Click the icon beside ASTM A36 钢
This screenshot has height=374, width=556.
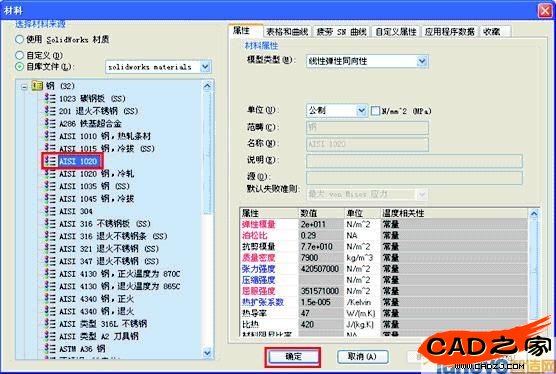tap(50, 348)
